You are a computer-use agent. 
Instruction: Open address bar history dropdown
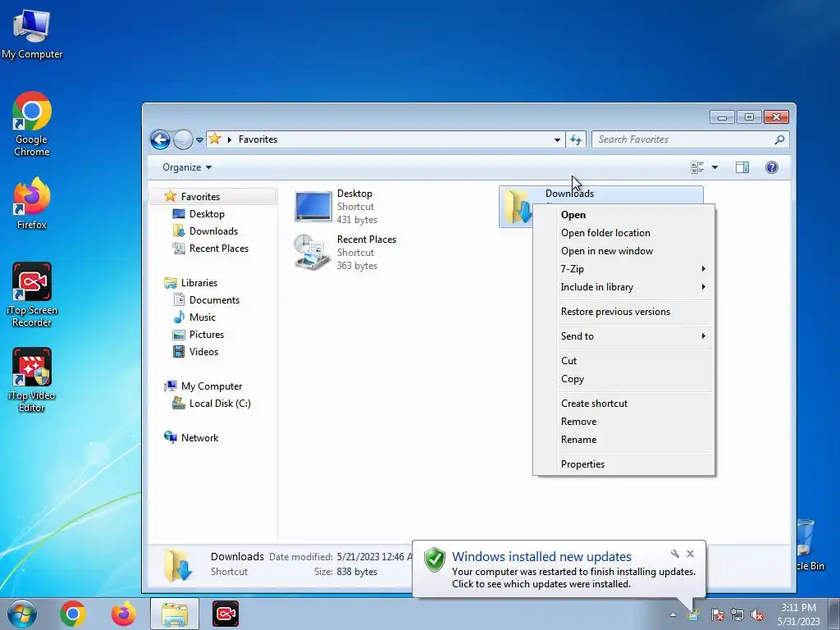[557, 139]
